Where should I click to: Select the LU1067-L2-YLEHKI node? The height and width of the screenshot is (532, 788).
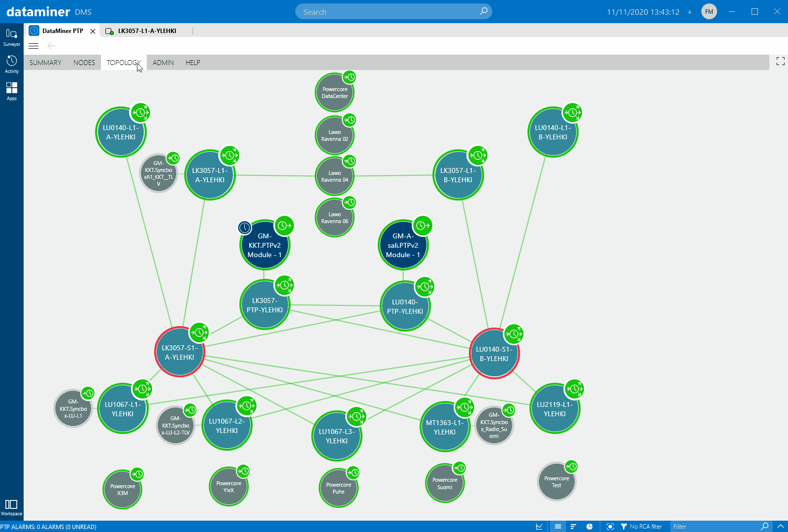coord(227,426)
